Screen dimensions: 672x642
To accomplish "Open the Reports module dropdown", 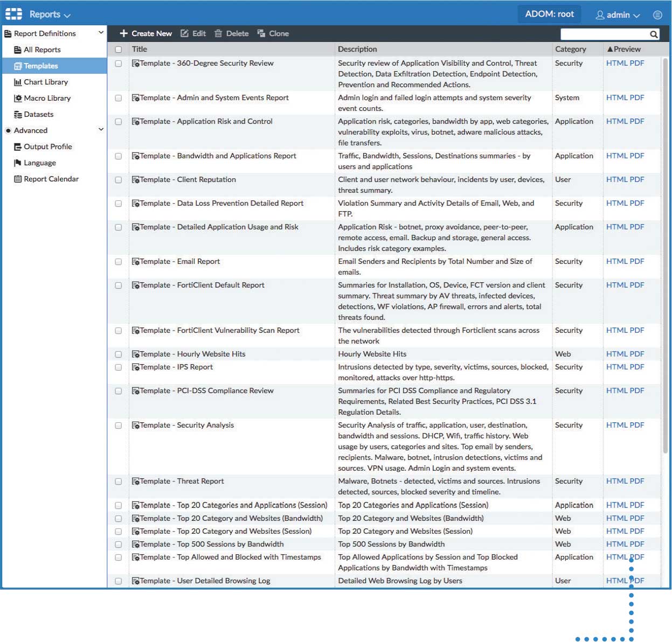I will [x=50, y=15].
